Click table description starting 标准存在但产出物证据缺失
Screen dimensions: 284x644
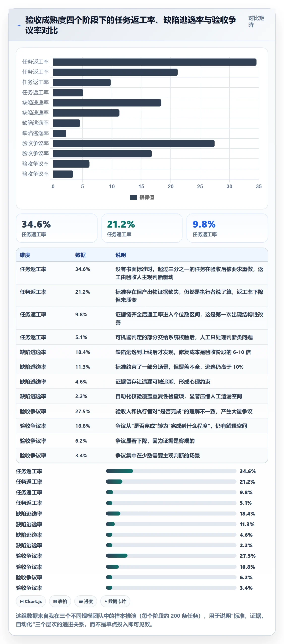point(189,296)
